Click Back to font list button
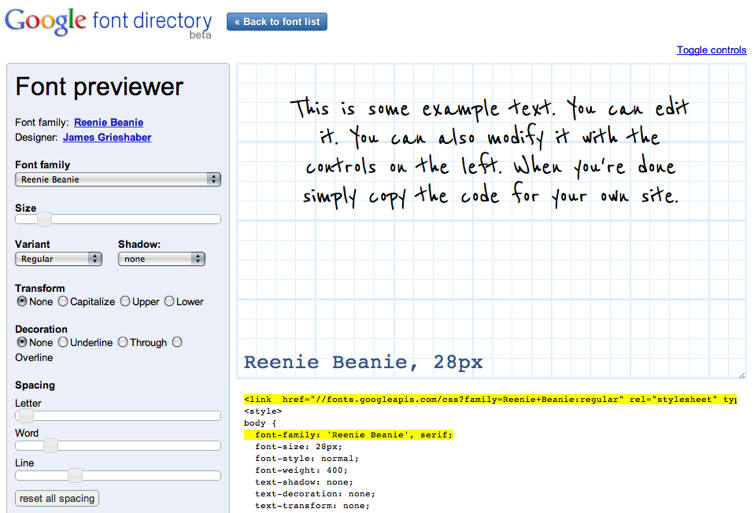 click(x=277, y=22)
